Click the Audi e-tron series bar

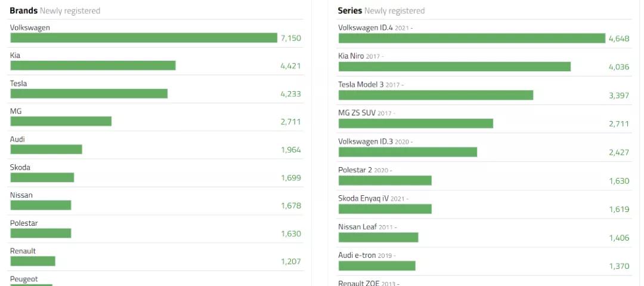click(377, 266)
